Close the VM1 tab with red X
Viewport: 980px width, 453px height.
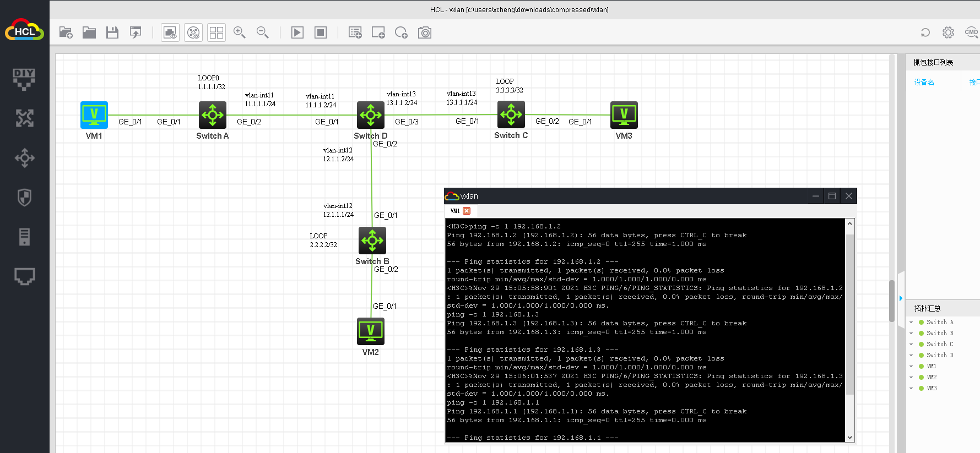(467, 211)
